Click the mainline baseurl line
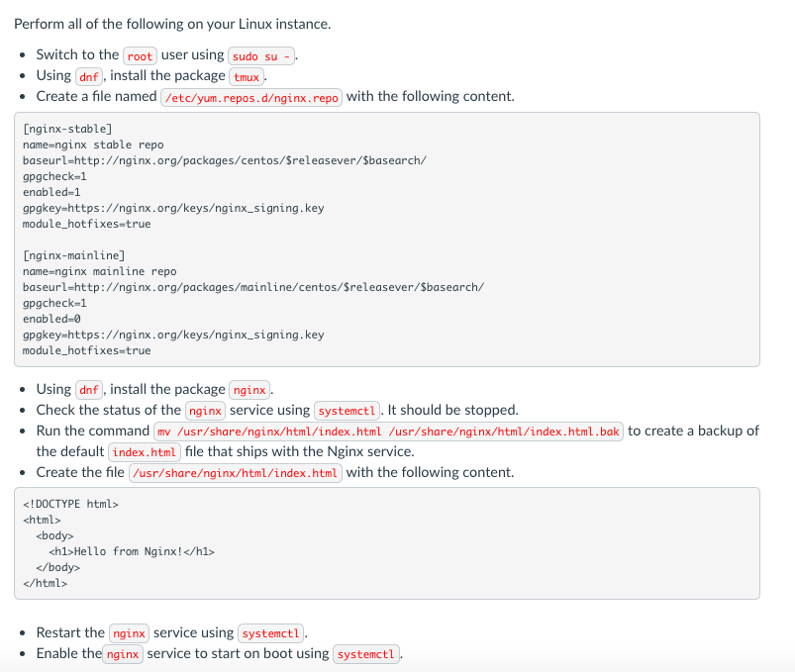Image resolution: width=795 pixels, height=672 pixels. pyautogui.click(x=253, y=287)
